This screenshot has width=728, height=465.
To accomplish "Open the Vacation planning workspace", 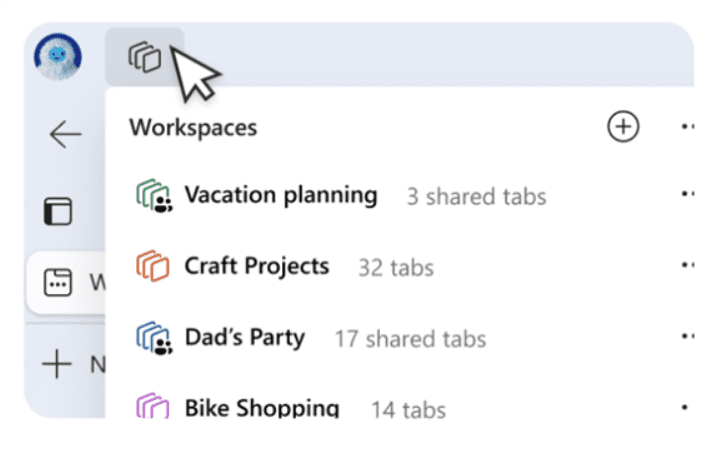I will coord(280,195).
